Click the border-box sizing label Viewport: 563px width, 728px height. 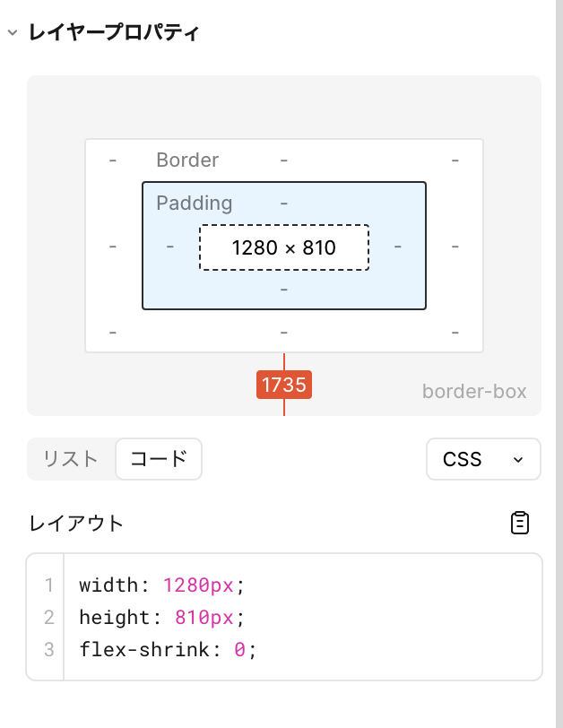click(x=474, y=392)
